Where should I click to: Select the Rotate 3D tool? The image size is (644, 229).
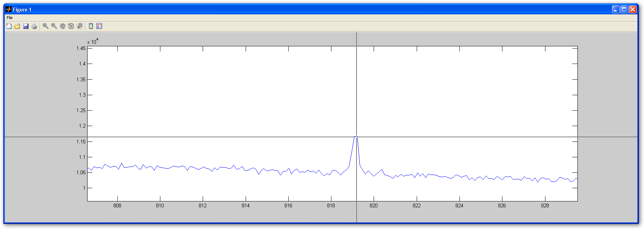point(71,26)
